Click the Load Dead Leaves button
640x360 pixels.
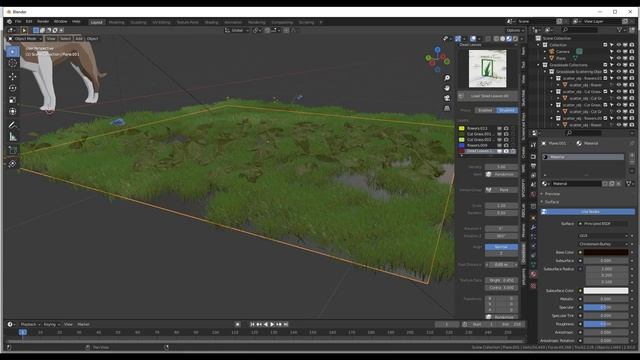488,96
